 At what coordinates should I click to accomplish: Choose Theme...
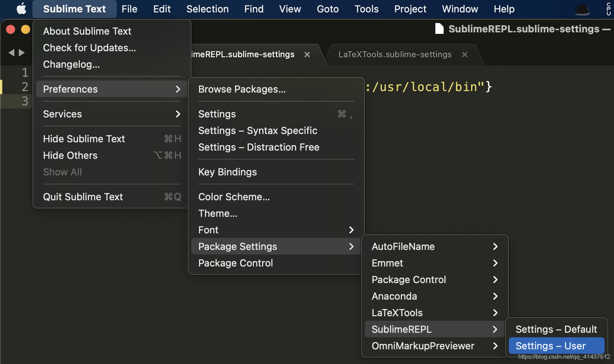pyautogui.click(x=276, y=213)
